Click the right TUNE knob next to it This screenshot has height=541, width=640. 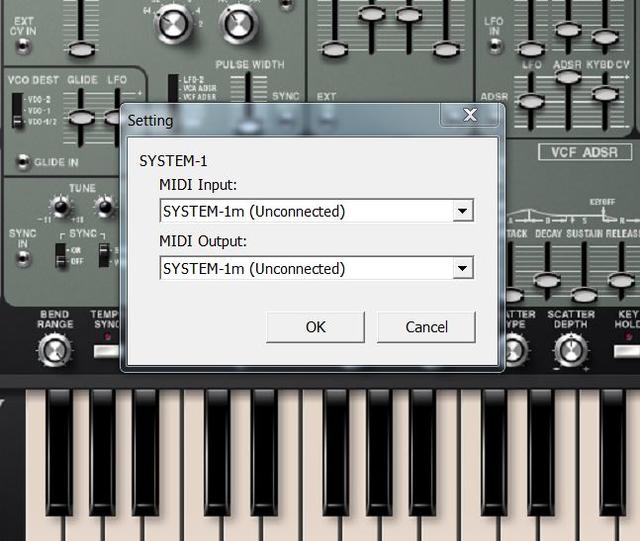pos(104,207)
